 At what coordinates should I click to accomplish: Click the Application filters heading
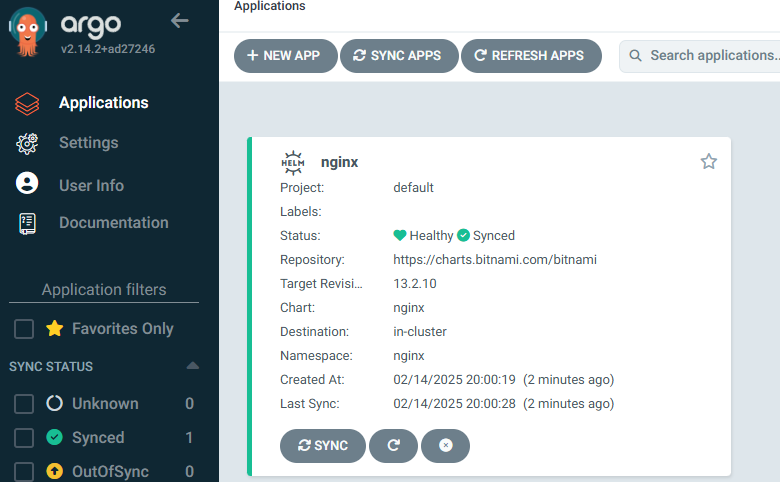[104, 289]
